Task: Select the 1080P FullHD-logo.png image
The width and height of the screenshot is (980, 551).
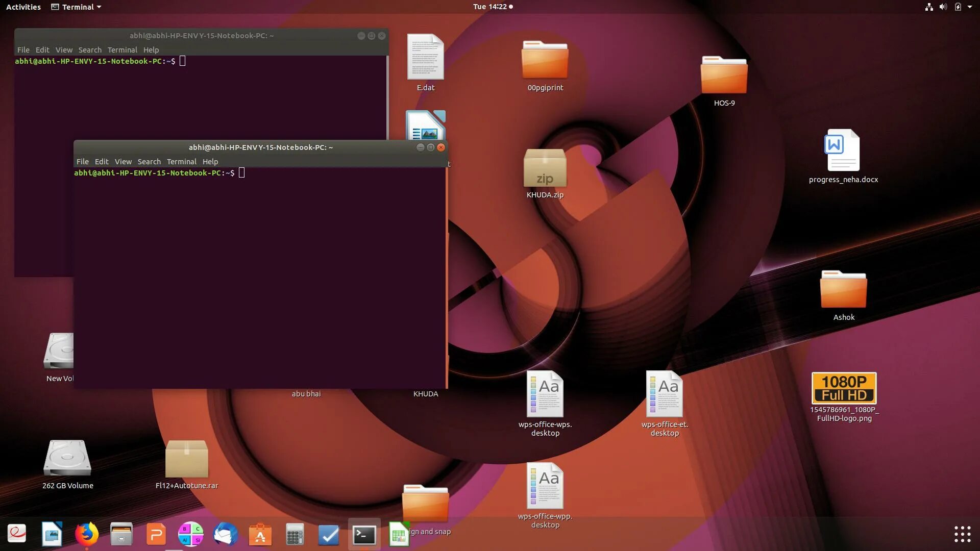Action: click(844, 397)
